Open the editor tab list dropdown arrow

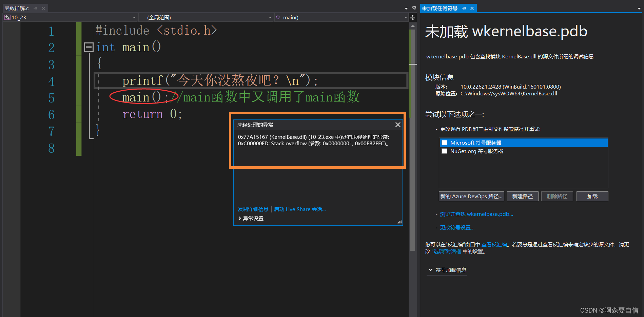[x=406, y=8]
